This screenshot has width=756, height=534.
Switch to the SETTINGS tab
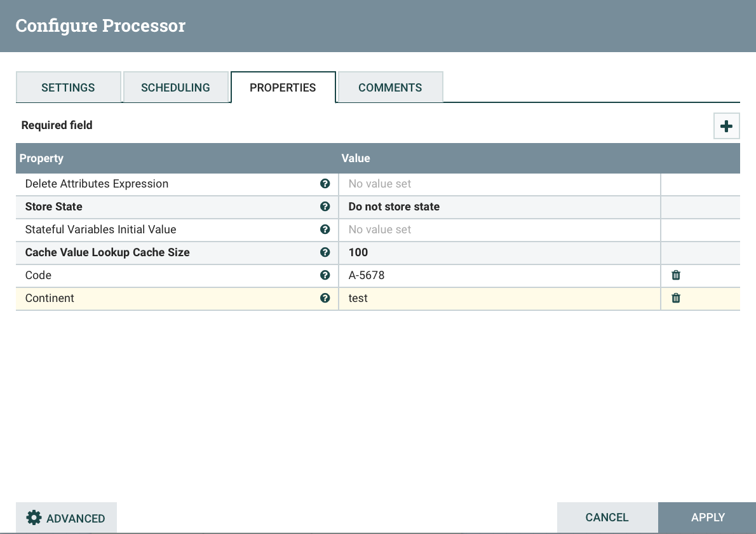click(x=68, y=87)
